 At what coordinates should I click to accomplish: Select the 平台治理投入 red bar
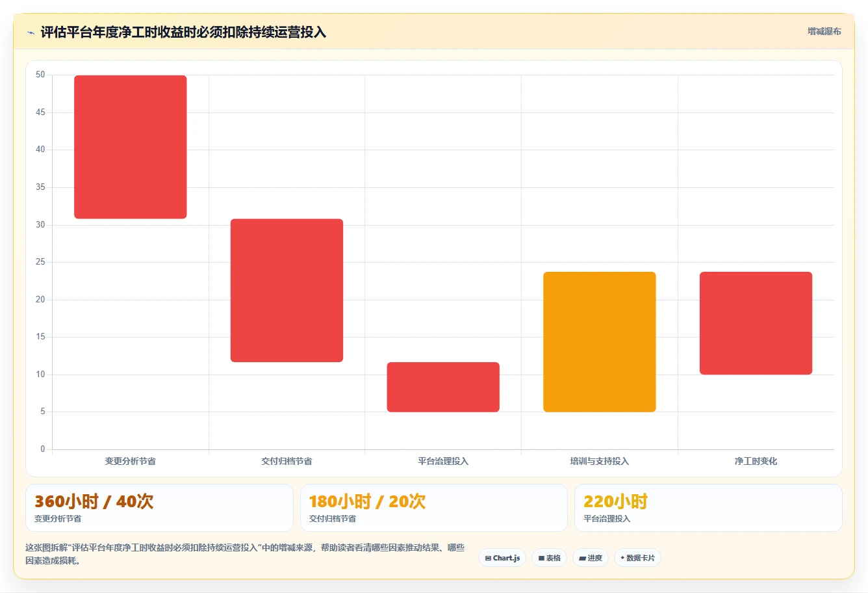click(x=443, y=387)
